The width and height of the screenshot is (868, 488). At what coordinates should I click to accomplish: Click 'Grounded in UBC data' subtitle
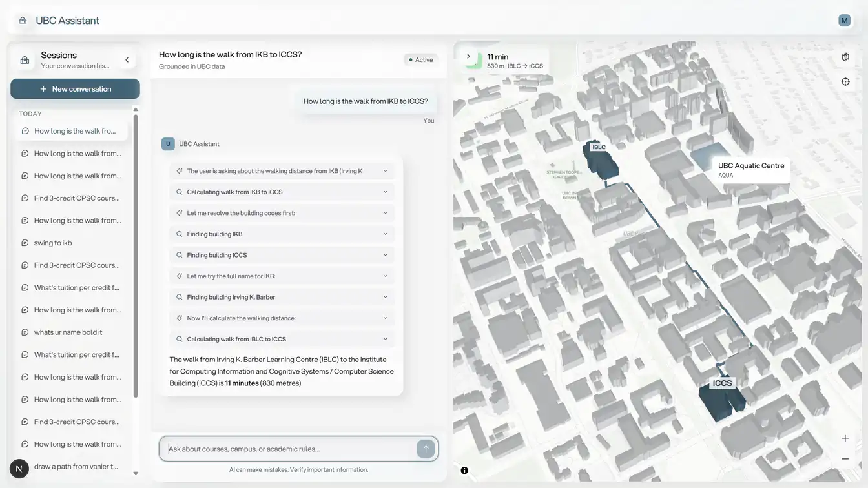click(x=192, y=66)
